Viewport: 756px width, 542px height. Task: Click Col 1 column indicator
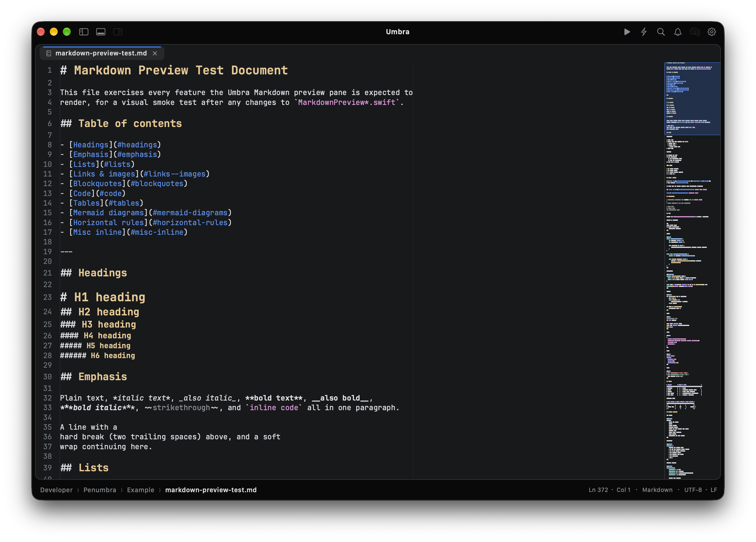point(623,490)
